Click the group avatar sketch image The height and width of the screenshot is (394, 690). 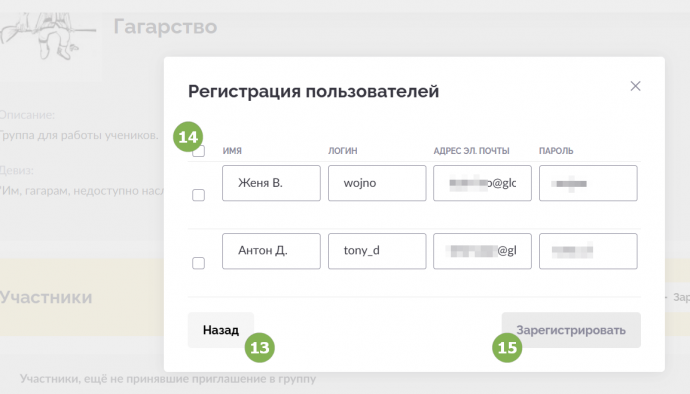pyautogui.click(x=48, y=37)
